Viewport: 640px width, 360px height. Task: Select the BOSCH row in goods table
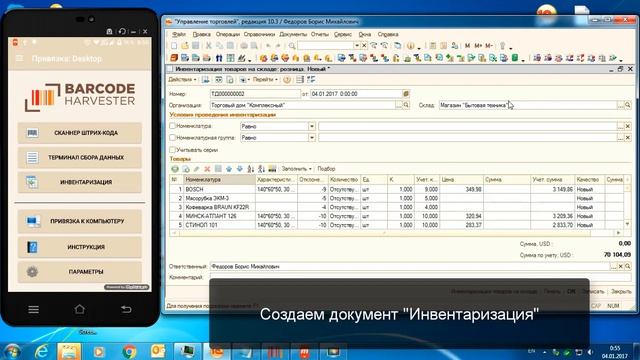coord(396,189)
